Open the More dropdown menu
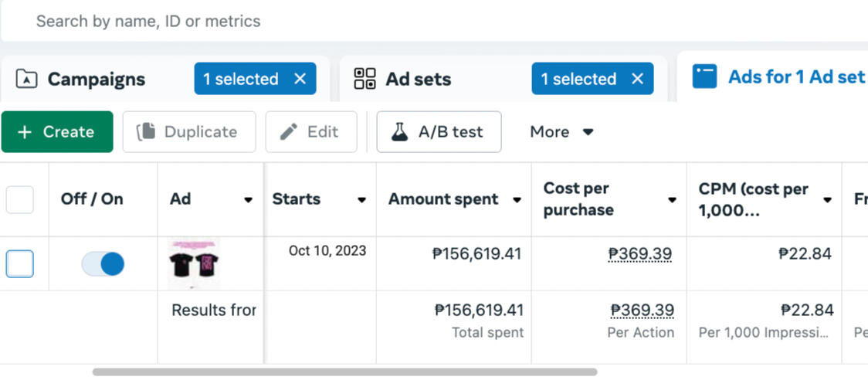The height and width of the screenshot is (387, 868). 561,132
